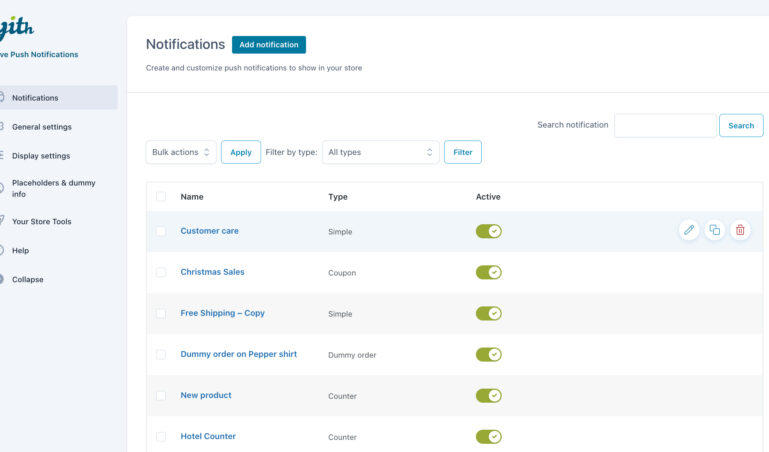
Task: Click the Notifications page heading
Action: pos(185,44)
